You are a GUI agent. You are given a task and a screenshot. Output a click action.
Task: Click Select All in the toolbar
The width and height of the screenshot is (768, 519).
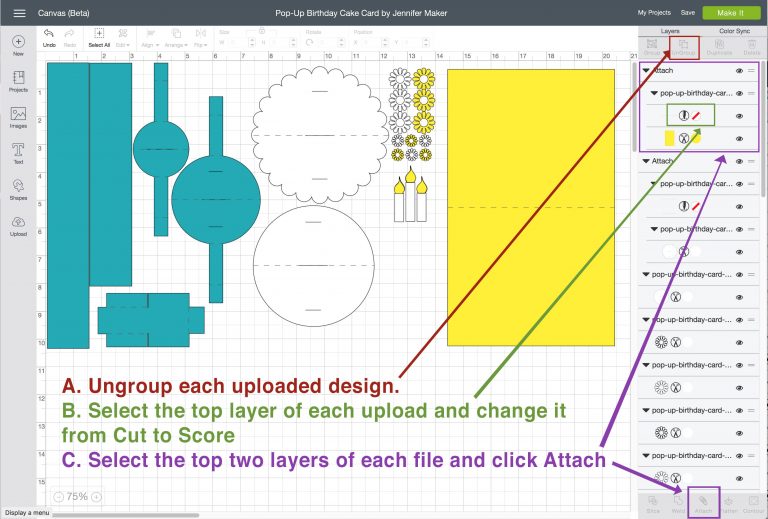[99, 38]
